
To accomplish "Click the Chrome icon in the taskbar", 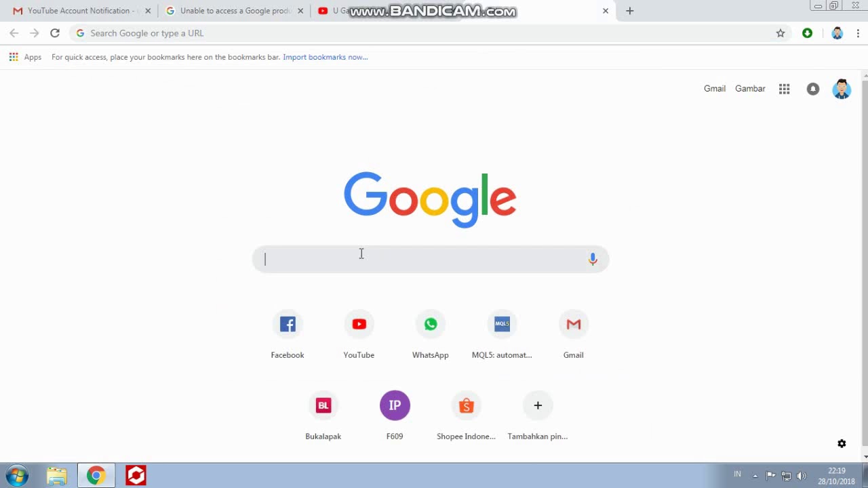I will point(96,476).
